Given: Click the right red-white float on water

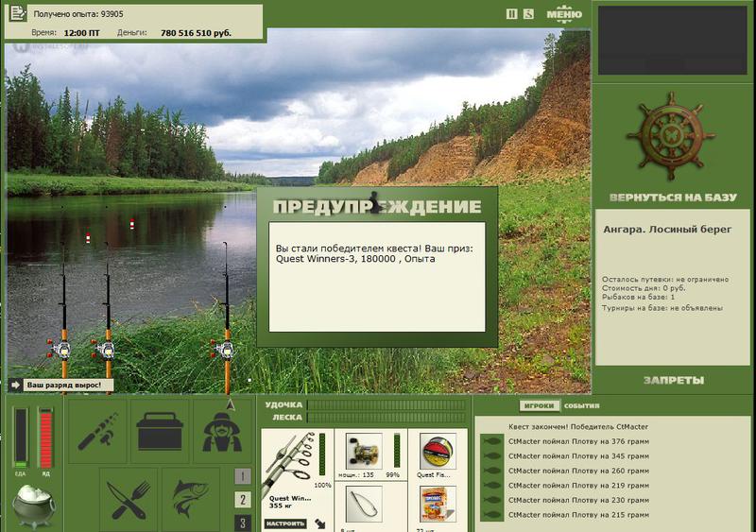Looking at the screenshot, I should [132, 224].
